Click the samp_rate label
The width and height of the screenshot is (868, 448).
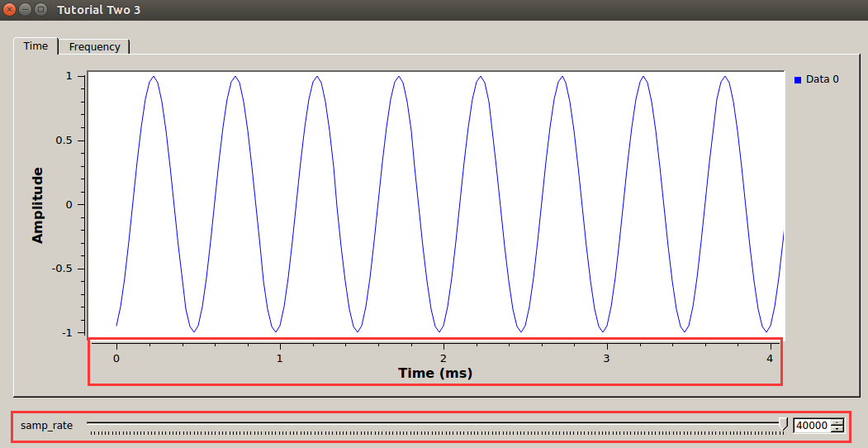(x=46, y=426)
